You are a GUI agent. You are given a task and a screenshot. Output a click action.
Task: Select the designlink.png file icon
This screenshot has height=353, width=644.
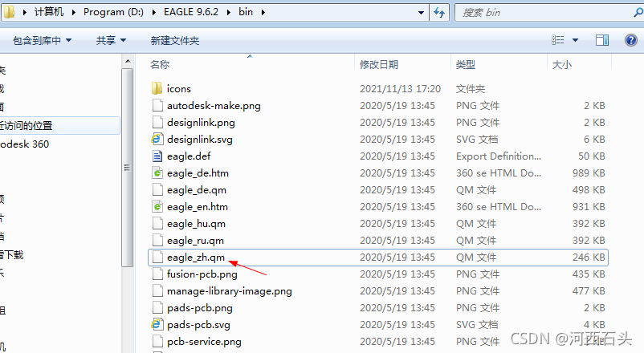click(x=157, y=122)
